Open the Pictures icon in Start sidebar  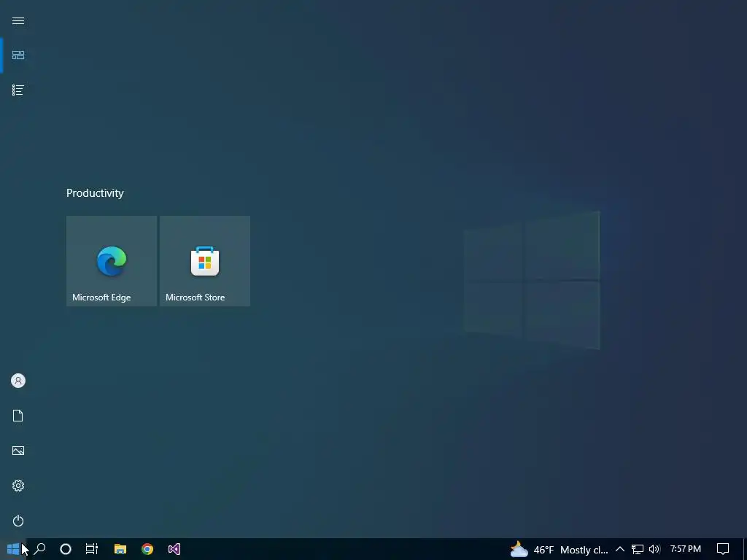(x=18, y=451)
